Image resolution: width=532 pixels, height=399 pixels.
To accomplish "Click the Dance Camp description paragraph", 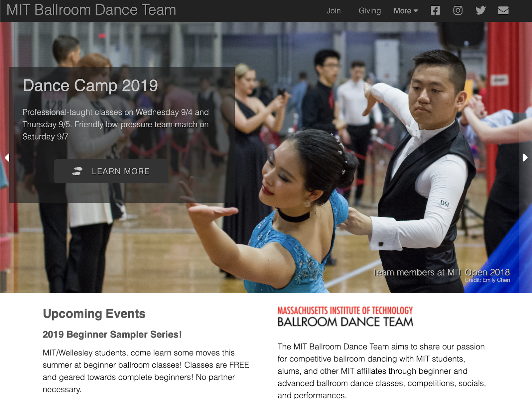I will [116, 124].
